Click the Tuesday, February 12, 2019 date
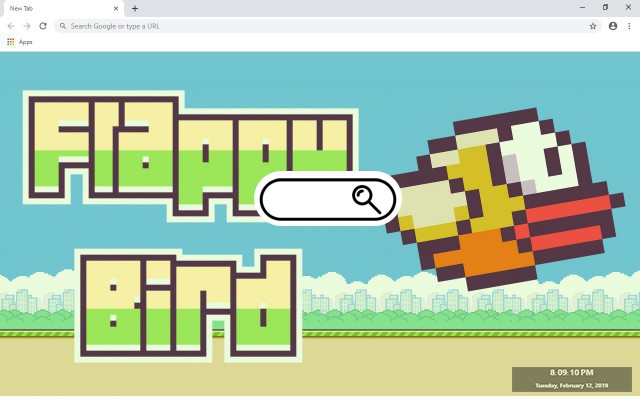The height and width of the screenshot is (400, 640). [571, 385]
